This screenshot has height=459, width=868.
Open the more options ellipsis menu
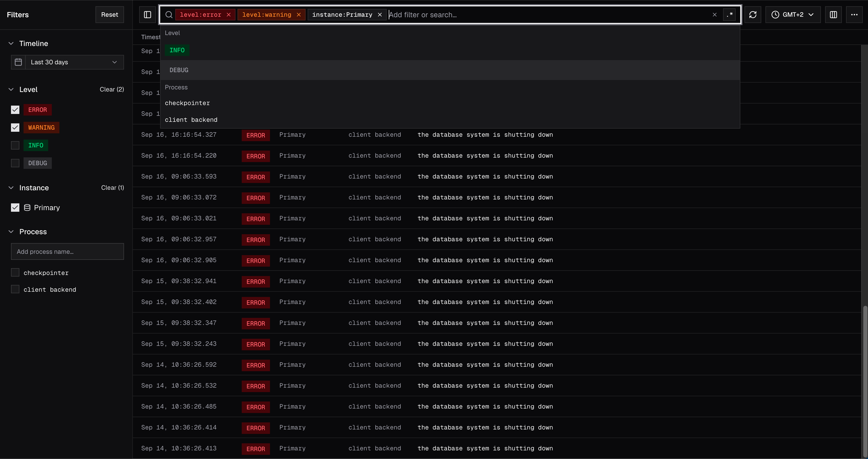pyautogui.click(x=854, y=14)
